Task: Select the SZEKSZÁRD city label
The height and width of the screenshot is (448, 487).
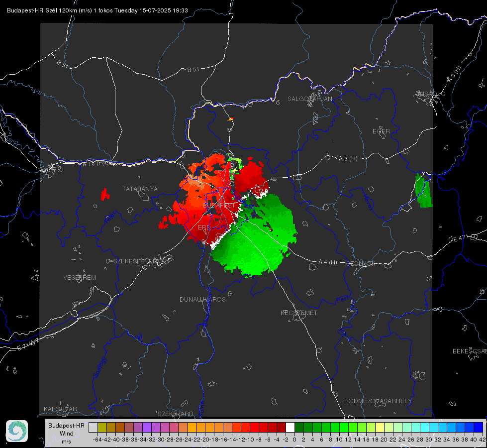Action: pyautogui.click(x=176, y=414)
